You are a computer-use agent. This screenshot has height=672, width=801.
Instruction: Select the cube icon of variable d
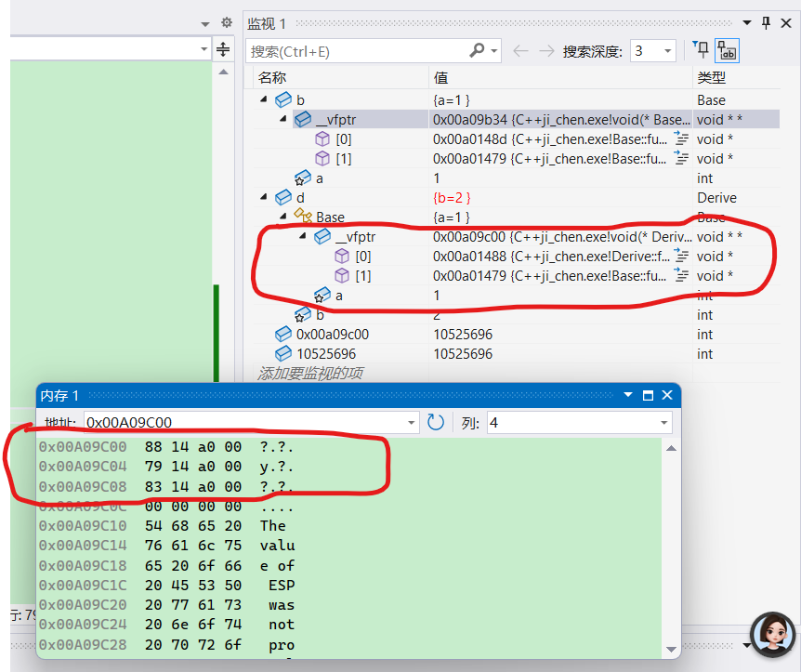pyautogui.click(x=283, y=197)
